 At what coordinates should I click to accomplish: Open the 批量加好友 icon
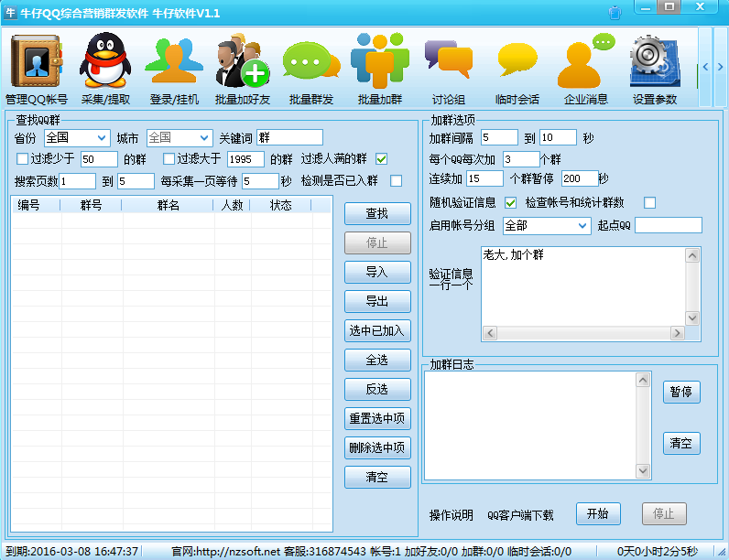pyautogui.click(x=242, y=60)
